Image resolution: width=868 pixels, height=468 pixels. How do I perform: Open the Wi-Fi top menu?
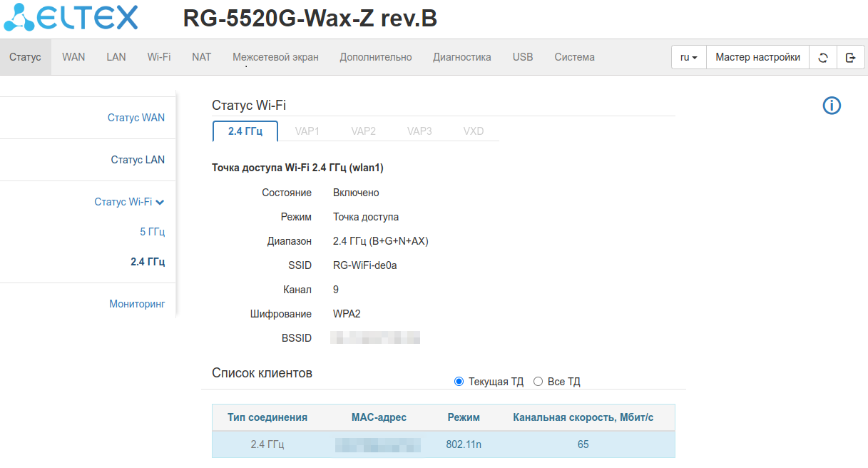[159, 57]
